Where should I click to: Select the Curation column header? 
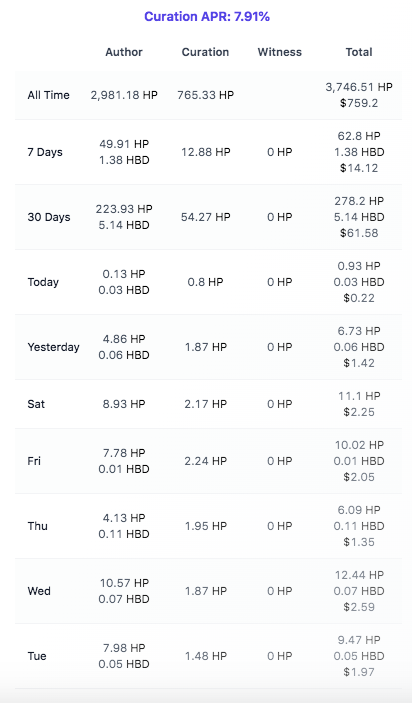click(x=205, y=52)
